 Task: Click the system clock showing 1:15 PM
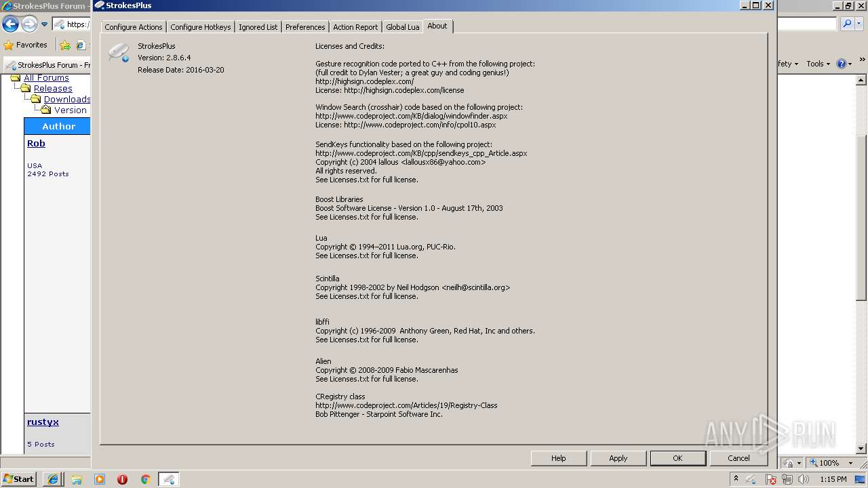click(x=833, y=479)
